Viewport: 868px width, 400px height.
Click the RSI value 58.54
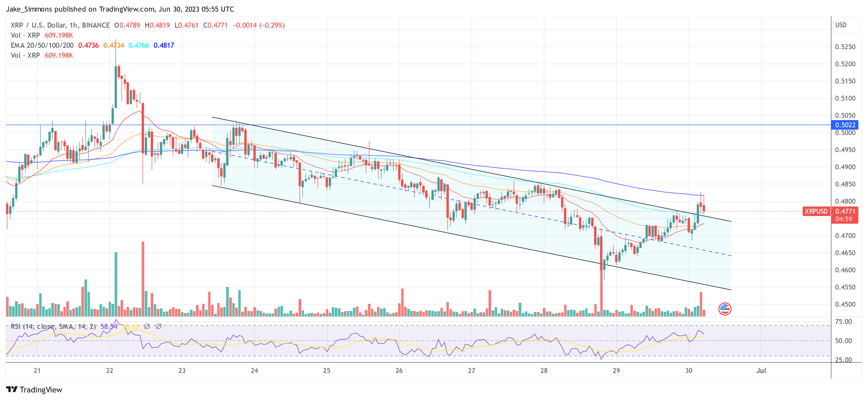[x=109, y=326]
